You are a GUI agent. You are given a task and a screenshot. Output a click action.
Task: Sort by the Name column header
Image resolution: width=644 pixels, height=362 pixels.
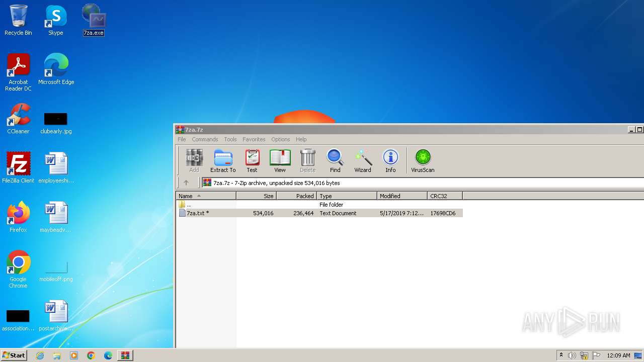206,196
